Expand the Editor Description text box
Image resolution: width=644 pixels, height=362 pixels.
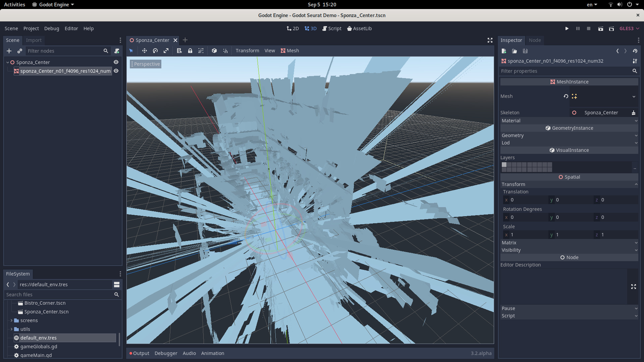tap(634, 287)
